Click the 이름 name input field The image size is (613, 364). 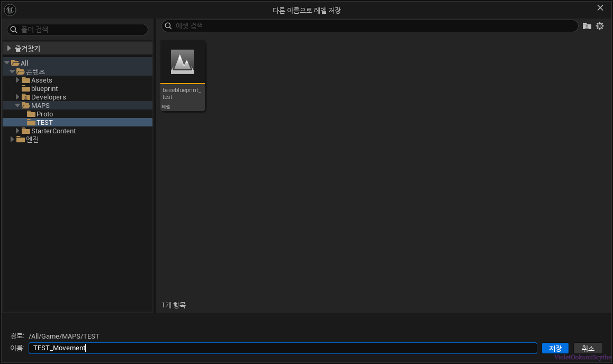283,348
